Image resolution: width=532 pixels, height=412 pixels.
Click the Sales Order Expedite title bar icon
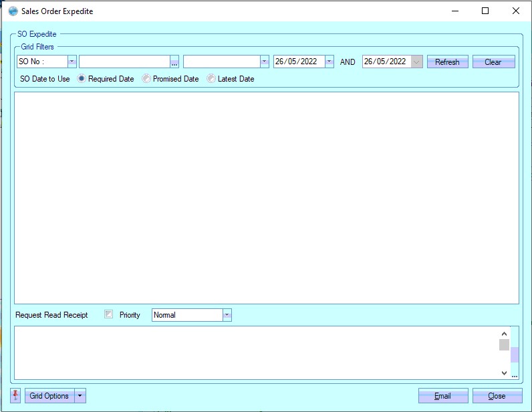point(13,11)
